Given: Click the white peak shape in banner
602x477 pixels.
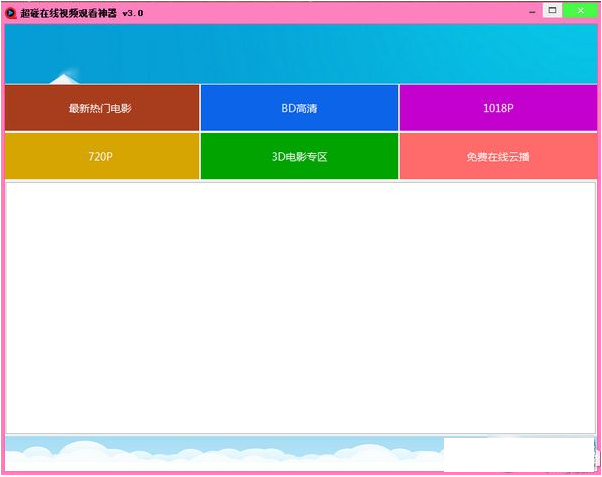Looking at the screenshot, I should click(64, 78).
